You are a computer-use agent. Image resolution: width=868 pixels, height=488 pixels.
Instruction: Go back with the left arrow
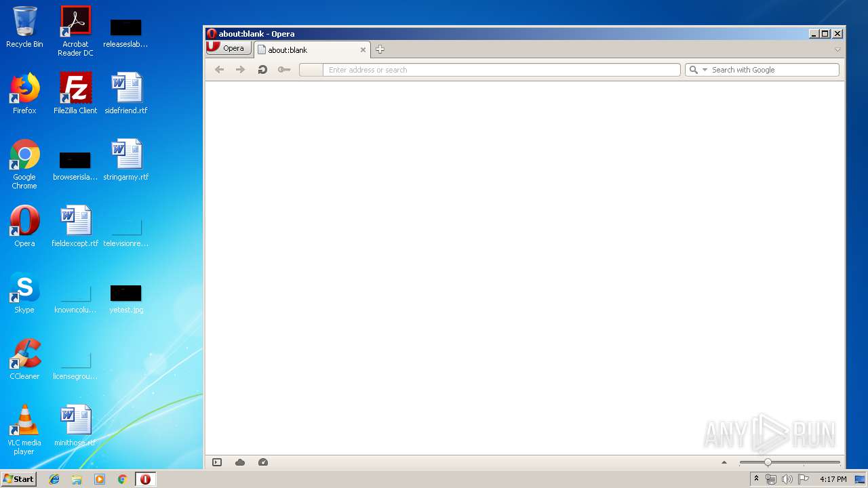click(x=219, y=70)
